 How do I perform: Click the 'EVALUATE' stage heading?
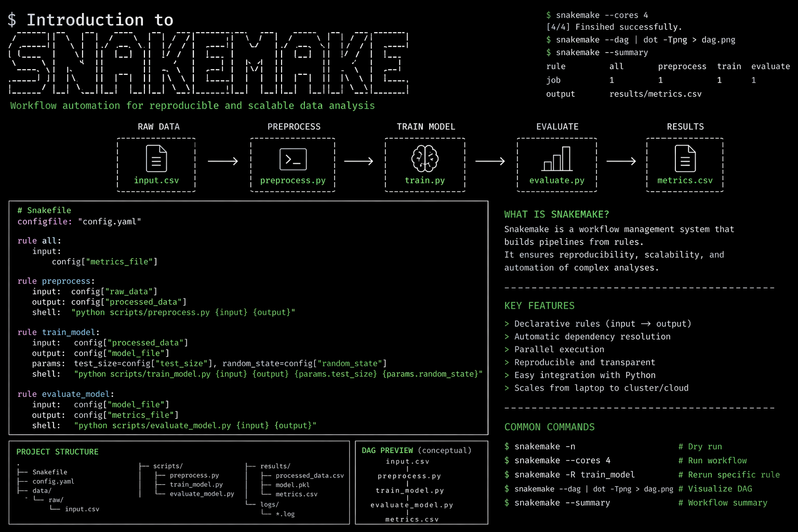tap(557, 127)
